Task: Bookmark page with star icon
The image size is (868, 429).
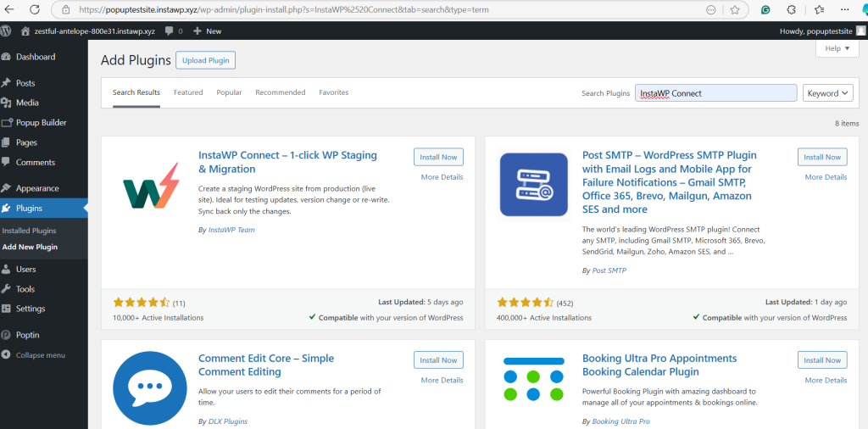Action: pyautogui.click(x=735, y=9)
